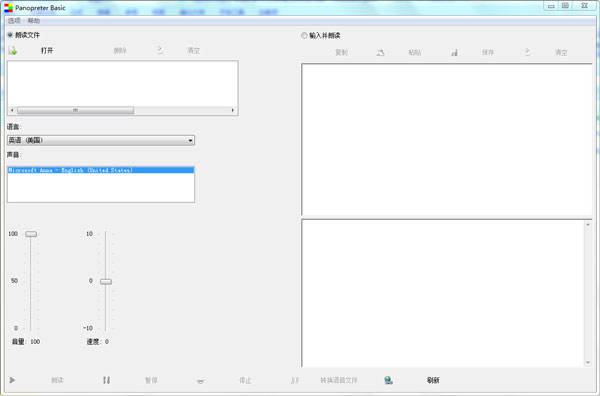Expand the 语言 dropdown showing 英语 (美国)

click(101, 140)
